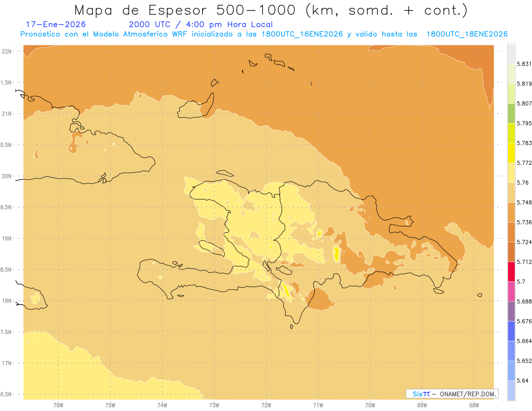The height and width of the screenshot is (411, 532).
Task: Click legend value 5.7
Action: [x=520, y=282]
